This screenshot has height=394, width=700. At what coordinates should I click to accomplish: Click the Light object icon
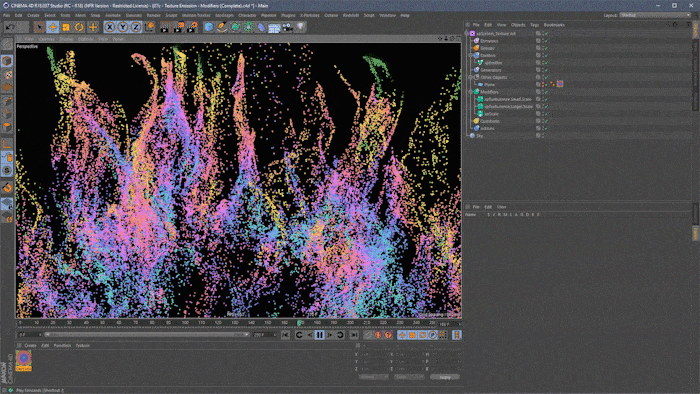coord(300,27)
